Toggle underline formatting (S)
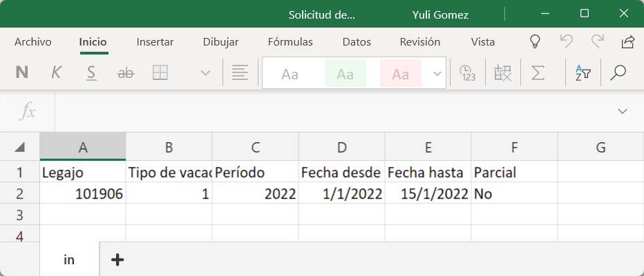The height and width of the screenshot is (276, 644). 91,72
